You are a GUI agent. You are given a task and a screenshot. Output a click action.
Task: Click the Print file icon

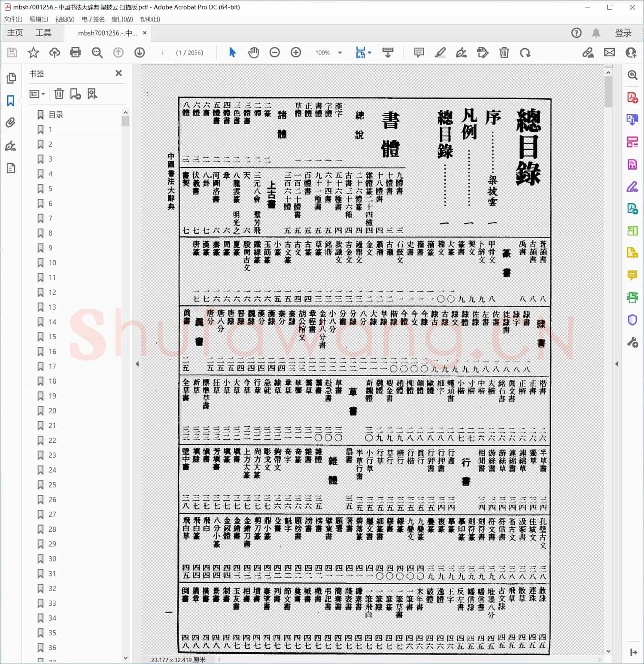(76, 52)
